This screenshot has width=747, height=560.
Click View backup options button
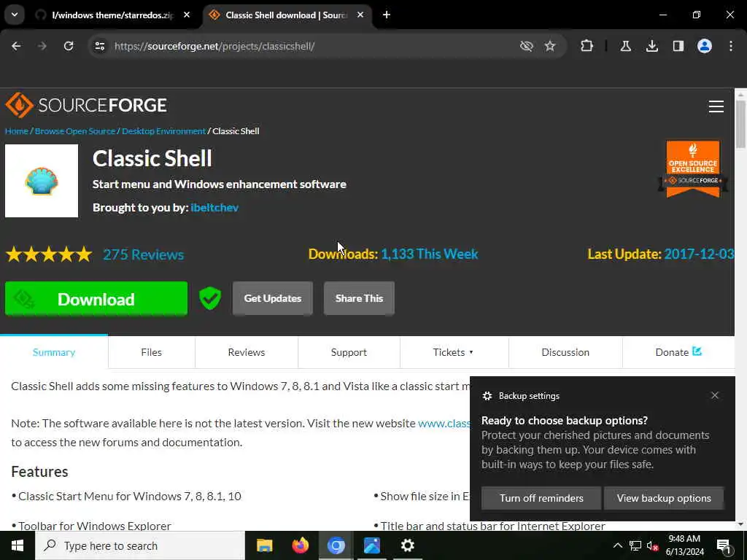(x=664, y=498)
